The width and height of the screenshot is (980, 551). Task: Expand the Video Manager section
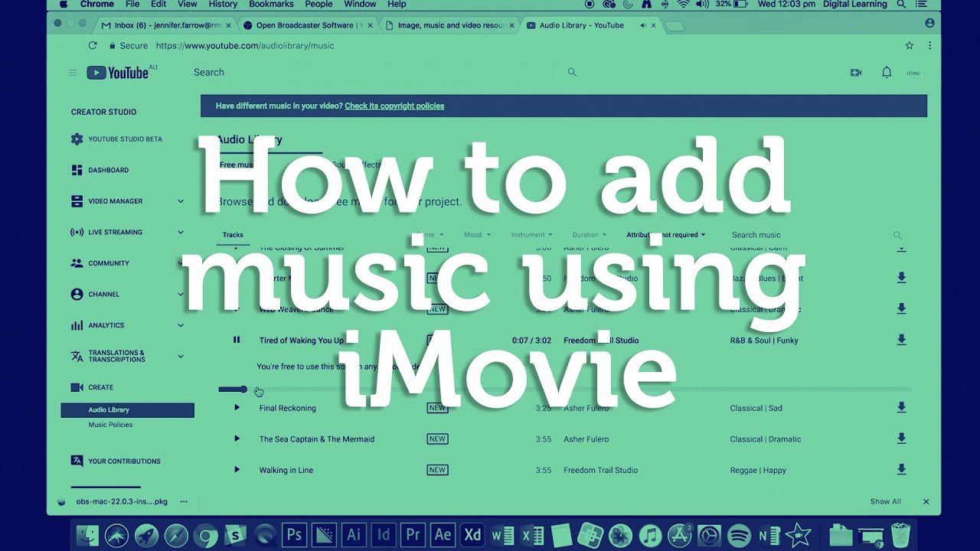point(181,201)
